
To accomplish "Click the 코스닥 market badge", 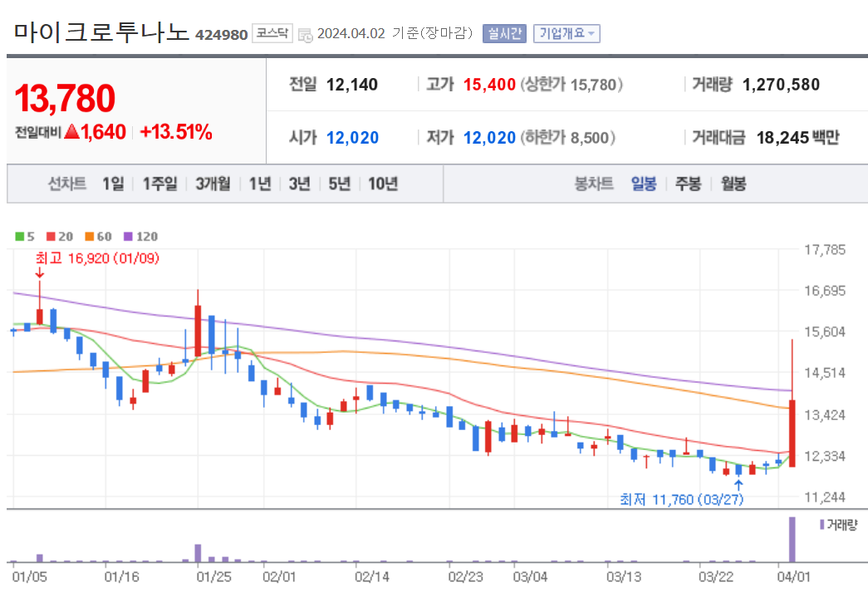I will pos(272,33).
